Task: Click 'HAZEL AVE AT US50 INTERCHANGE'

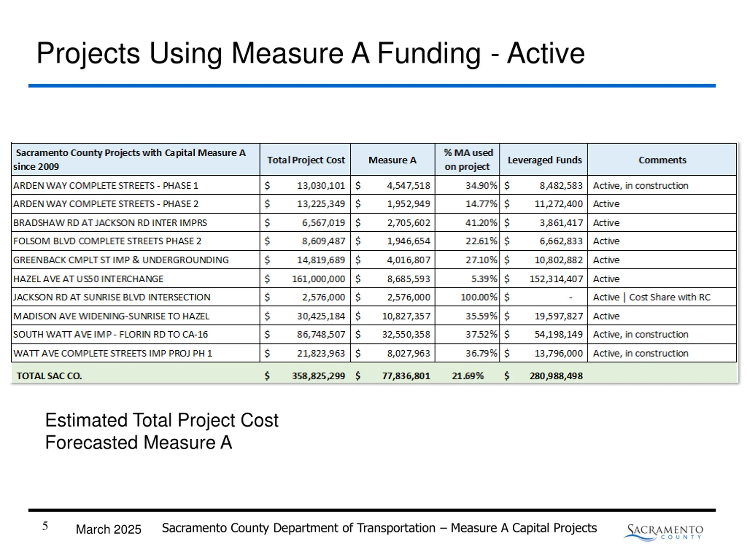Action: tap(88, 279)
